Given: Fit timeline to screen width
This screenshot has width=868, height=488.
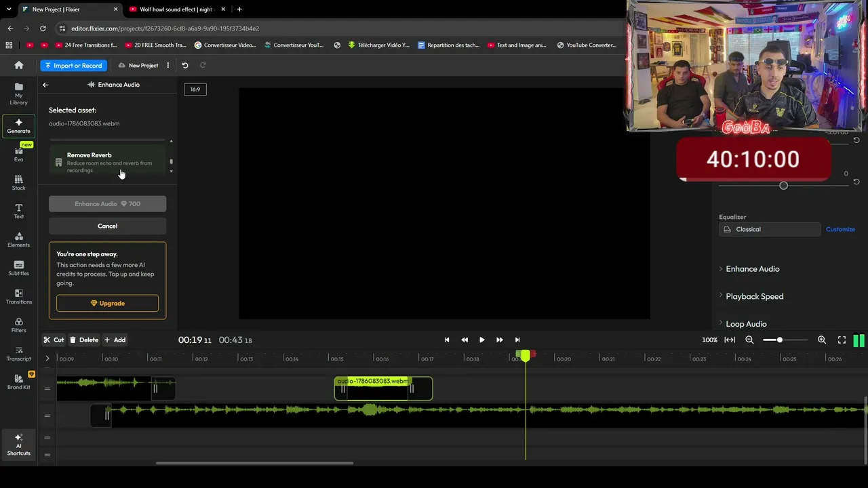Looking at the screenshot, I should coord(730,340).
